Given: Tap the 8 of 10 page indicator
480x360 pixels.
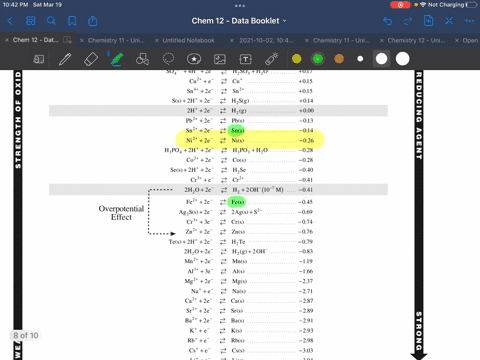Looking at the screenshot, I should point(26,335).
